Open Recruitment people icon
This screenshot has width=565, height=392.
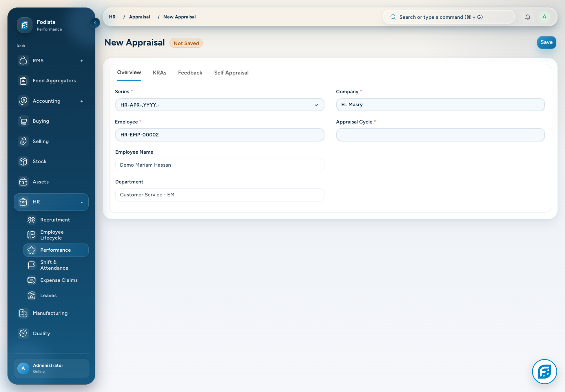tap(31, 220)
